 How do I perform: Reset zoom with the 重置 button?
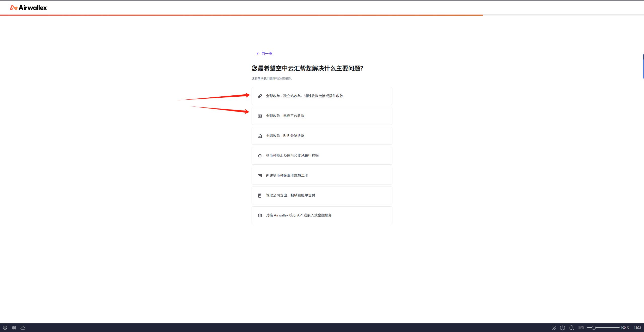click(581, 328)
